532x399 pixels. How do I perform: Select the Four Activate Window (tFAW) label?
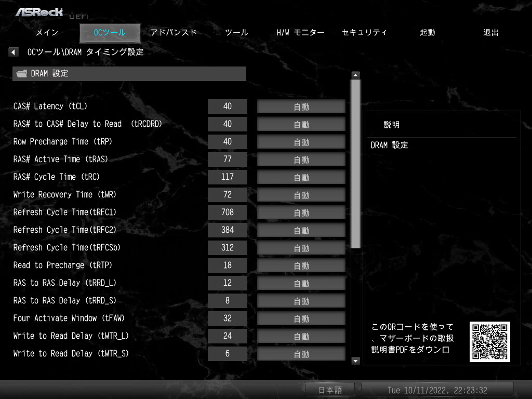click(x=69, y=318)
